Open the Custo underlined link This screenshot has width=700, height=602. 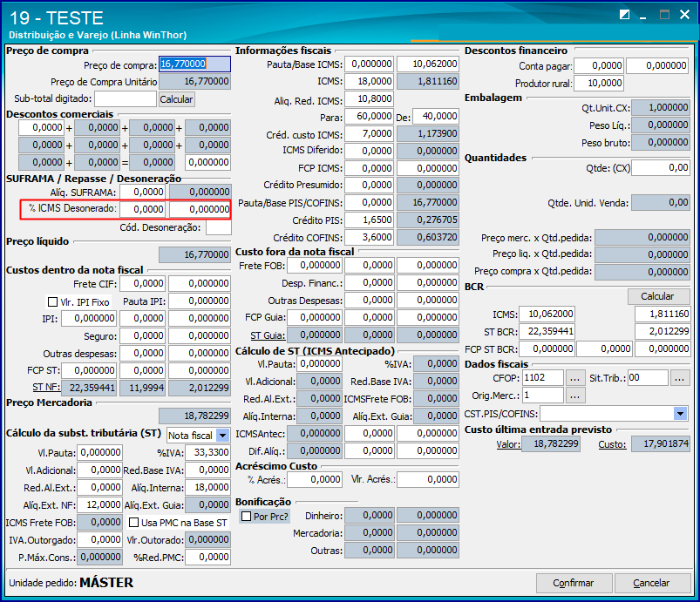tap(612, 444)
